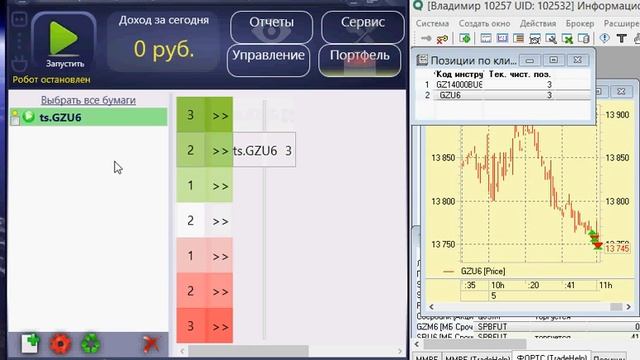Click the green circle status icon beside ts.GZU6

29,117
